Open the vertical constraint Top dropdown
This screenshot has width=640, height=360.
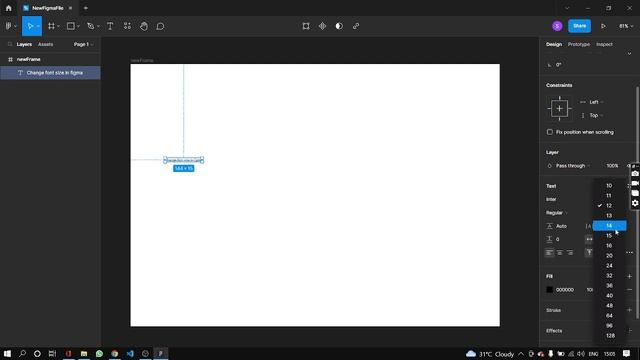[593, 116]
